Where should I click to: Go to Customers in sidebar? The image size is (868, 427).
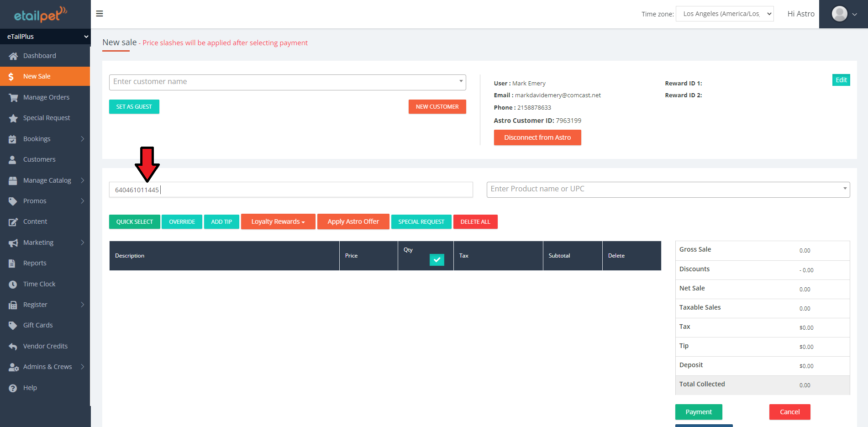(x=39, y=159)
